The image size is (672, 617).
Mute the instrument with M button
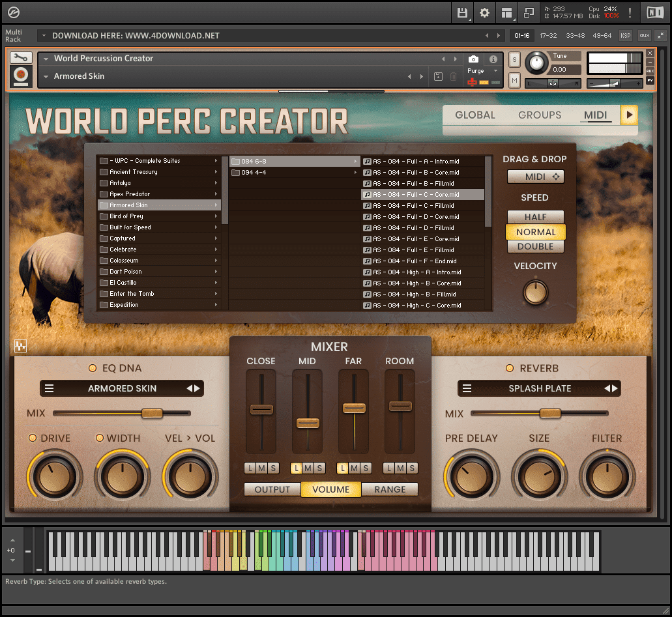coord(515,81)
